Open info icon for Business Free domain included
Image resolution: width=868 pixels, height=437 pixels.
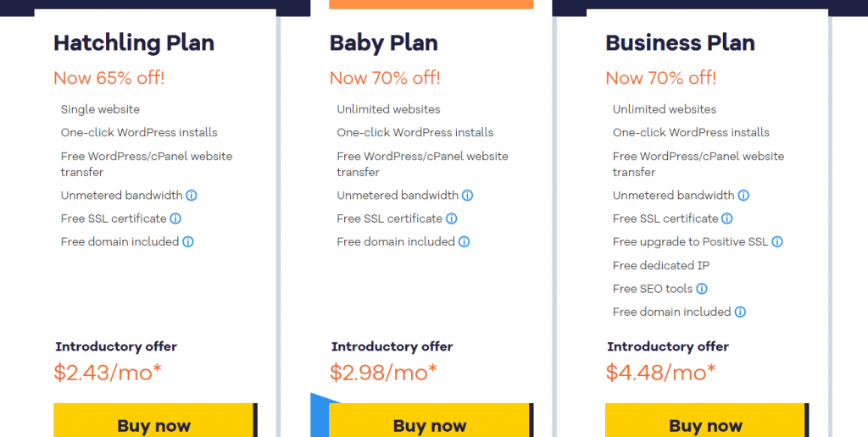(740, 312)
